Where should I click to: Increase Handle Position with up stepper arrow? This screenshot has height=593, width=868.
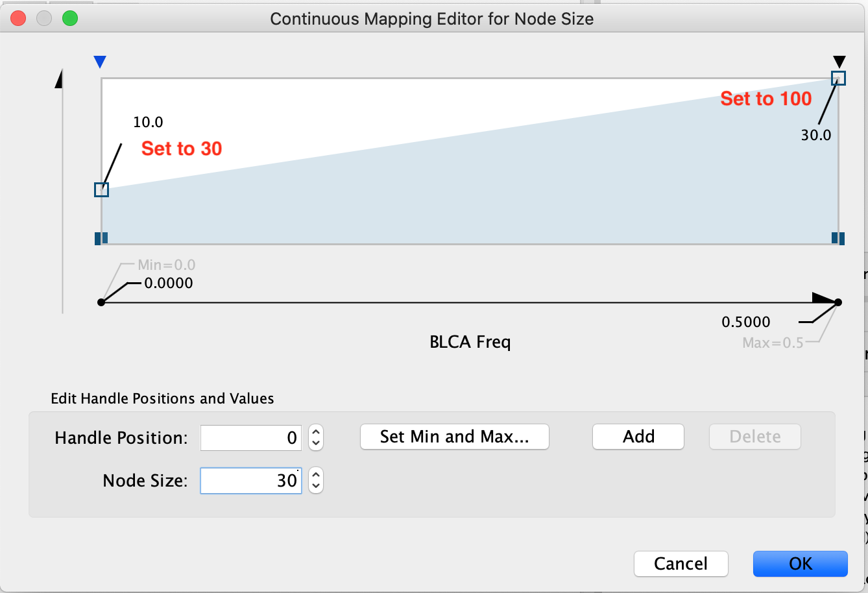[x=316, y=431]
